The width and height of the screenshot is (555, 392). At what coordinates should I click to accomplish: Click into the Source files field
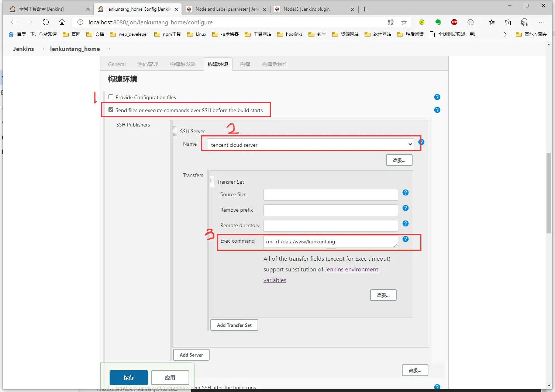331,194
